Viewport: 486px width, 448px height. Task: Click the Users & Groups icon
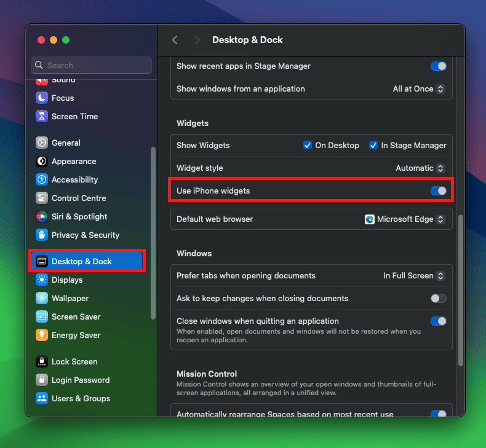click(42, 398)
